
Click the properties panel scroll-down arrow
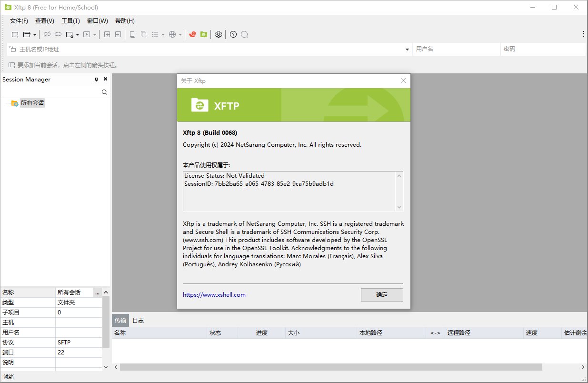[106, 367]
